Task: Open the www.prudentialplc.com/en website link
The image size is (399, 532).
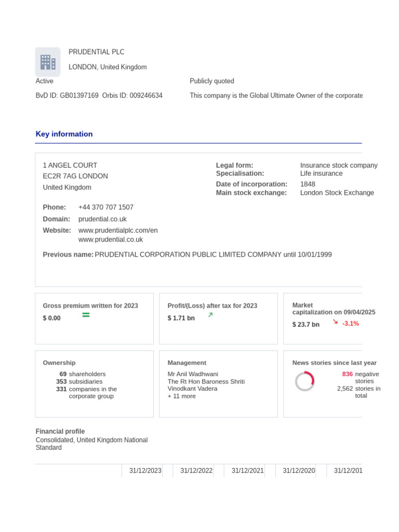Action: (x=118, y=230)
